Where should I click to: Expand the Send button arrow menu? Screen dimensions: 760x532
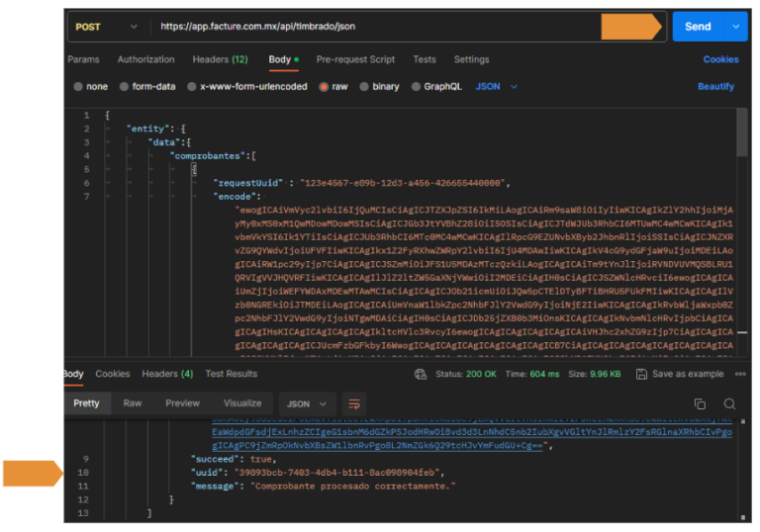735,27
